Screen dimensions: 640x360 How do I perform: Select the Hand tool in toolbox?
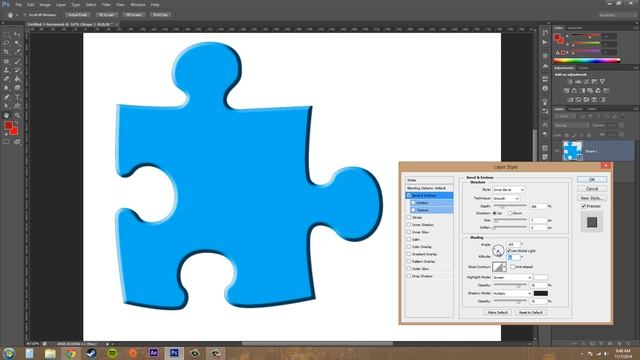[x=6, y=116]
